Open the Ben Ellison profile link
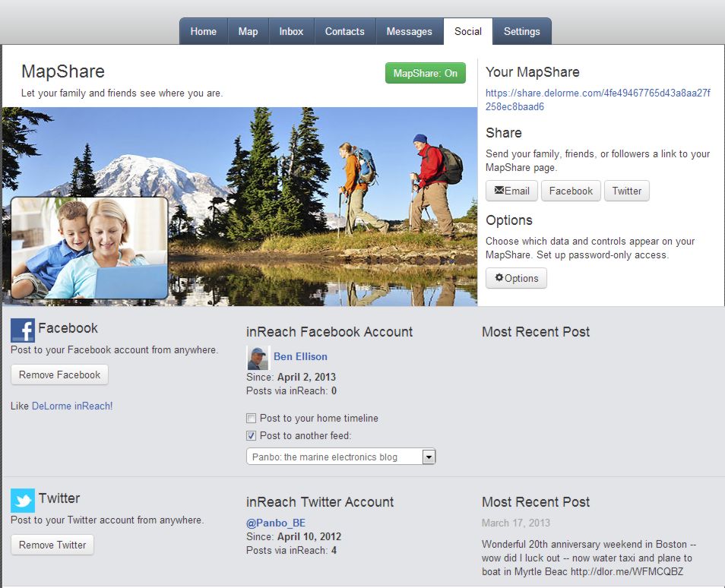Image resolution: width=725 pixels, height=588 pixels. (x=300, y=356)
